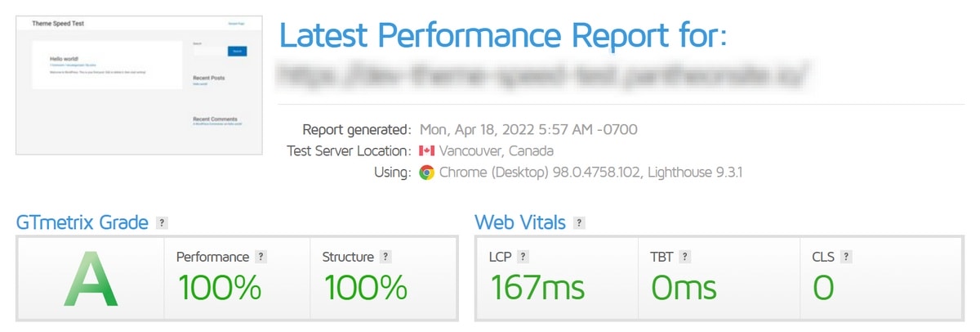Select the Performance 100% score value

(220, 287)
